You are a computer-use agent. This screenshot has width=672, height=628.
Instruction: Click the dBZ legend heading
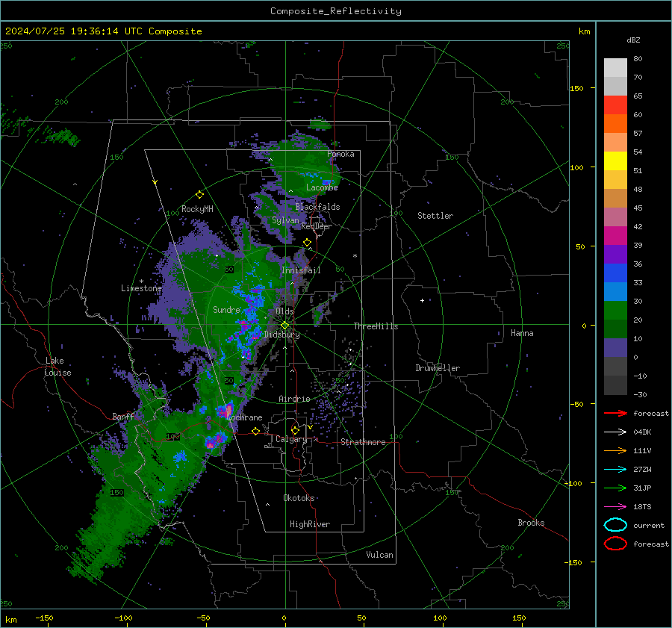pos(633,40)
